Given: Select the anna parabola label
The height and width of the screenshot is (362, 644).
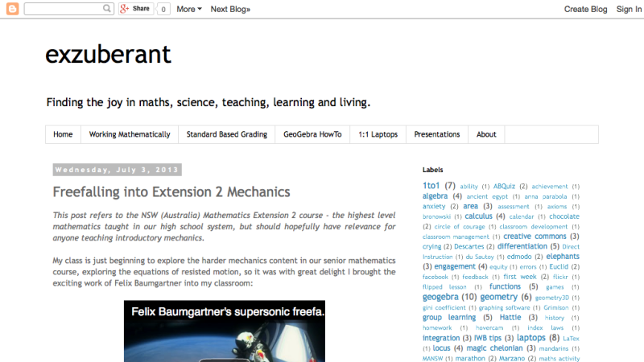Looking at the screenshot, I should pyautogui.click(x=546, y=196).
